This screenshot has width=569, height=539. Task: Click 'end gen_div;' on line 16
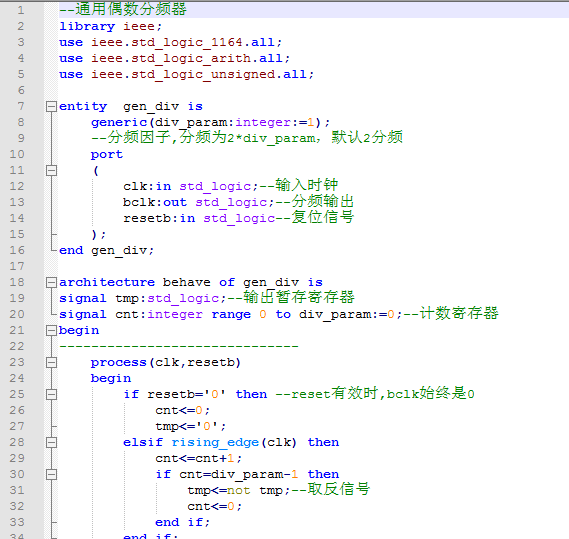pos(107,250)
